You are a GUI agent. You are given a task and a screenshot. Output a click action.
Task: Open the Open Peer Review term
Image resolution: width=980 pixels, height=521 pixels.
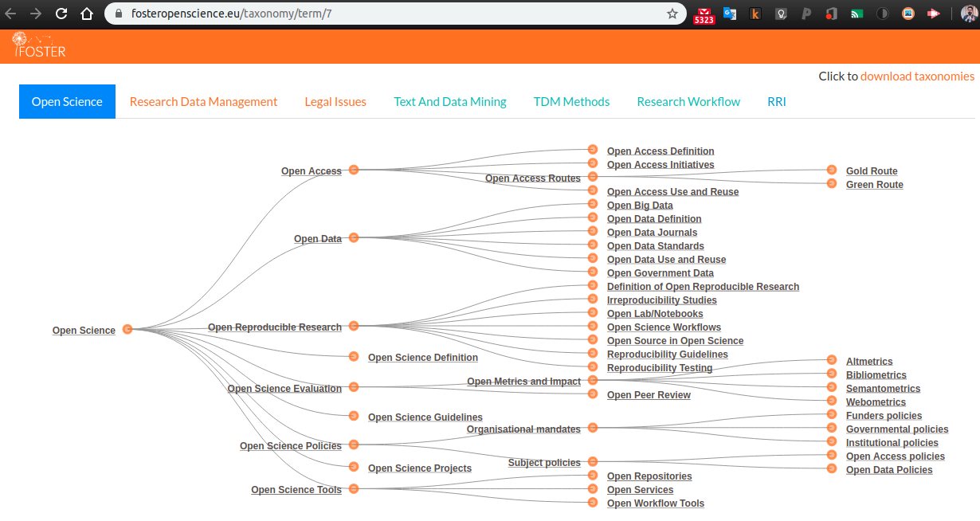(x=648, y=395)
